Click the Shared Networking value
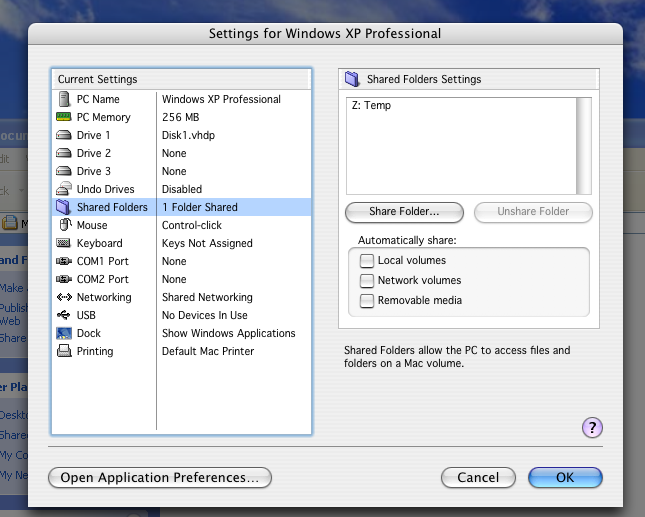 207,297
